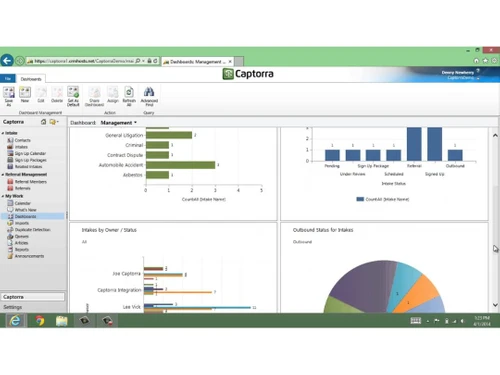
Task: Open the help question mark icon
Action: pyautogui.click(x=478, y=71)
